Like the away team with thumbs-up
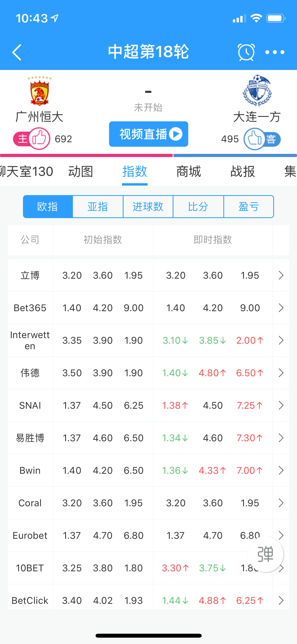This screenshot has width=297, height=644. (254, 139)
